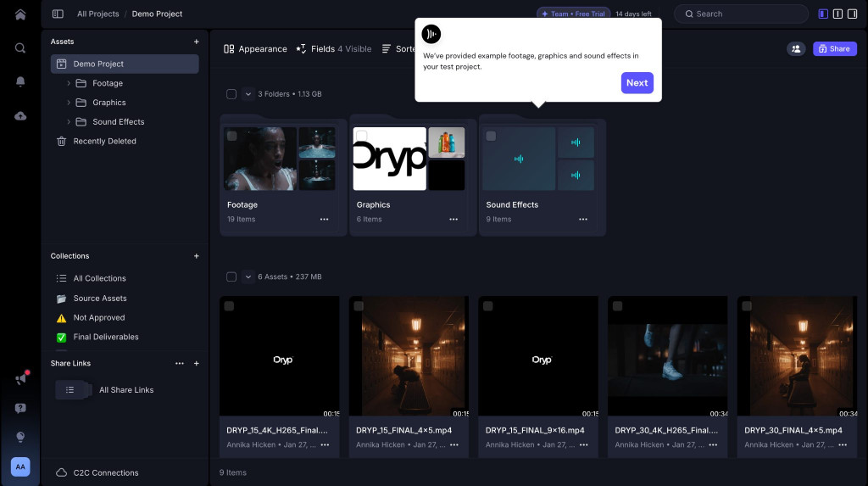This screenshot has width=868, height=486.
Task: Collapse the 6 Assets section
Action: [x=248, y=277]
